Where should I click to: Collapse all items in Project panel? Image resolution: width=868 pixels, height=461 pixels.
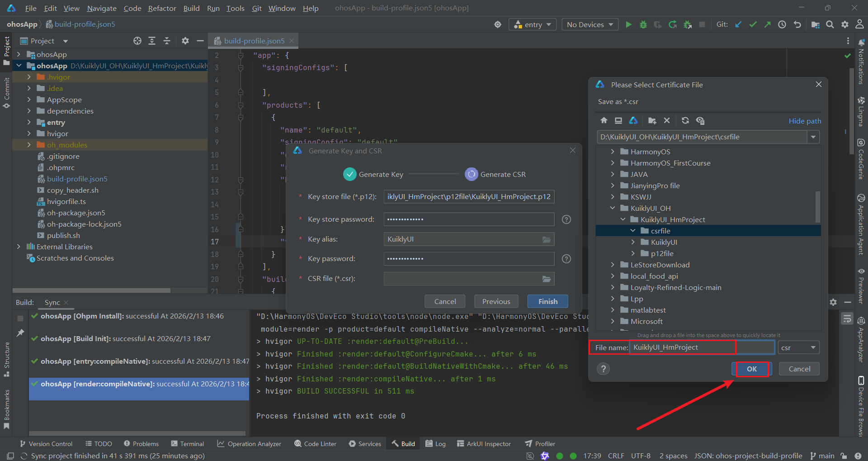point(167,41)
